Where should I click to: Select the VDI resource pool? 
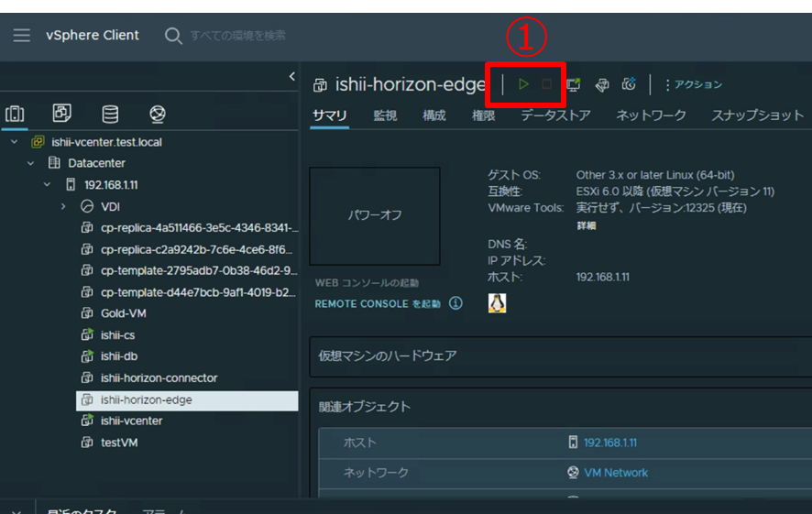(110, 206)
